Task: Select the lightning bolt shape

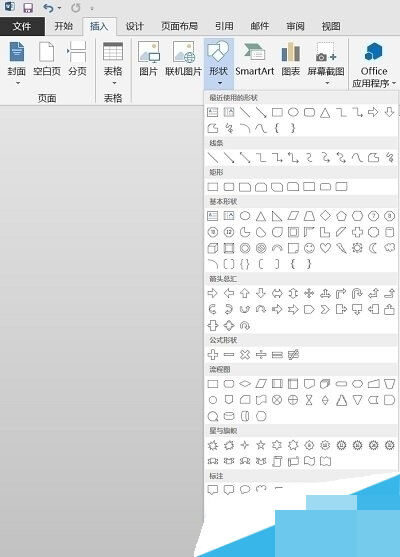Action: pos(341,248)
